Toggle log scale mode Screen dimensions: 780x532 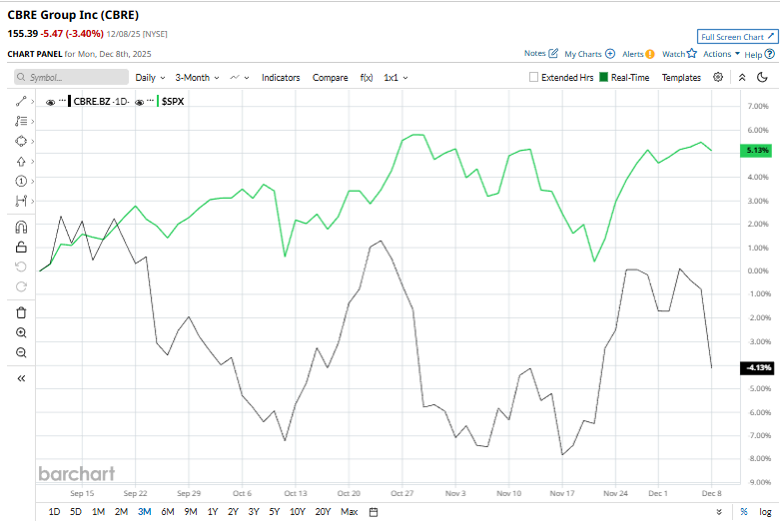click(x=765, y=512)
